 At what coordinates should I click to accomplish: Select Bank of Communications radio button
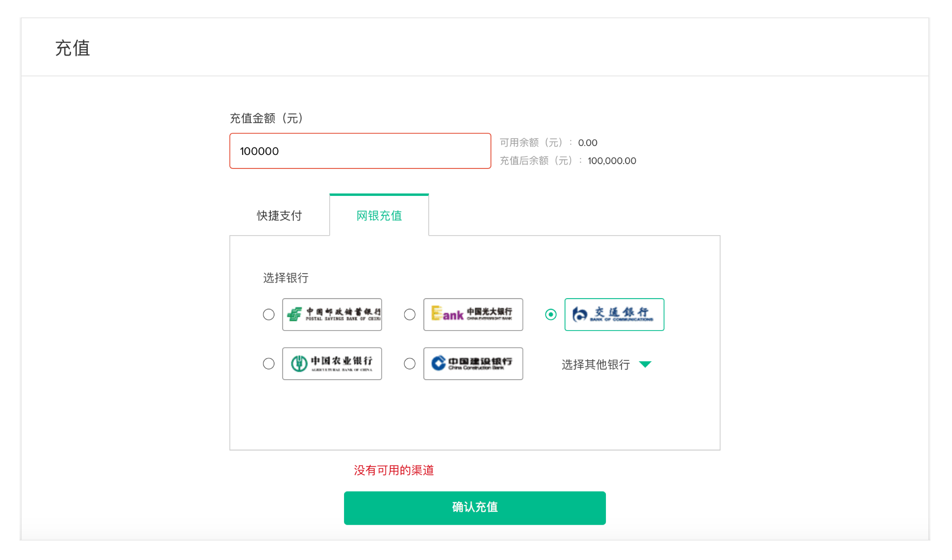(551, 315)
